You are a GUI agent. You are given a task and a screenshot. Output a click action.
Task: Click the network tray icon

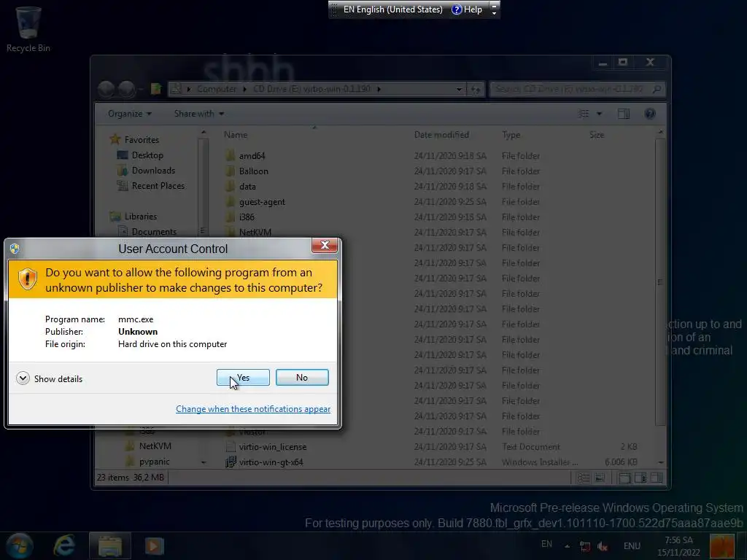click(x=584, y=546)
